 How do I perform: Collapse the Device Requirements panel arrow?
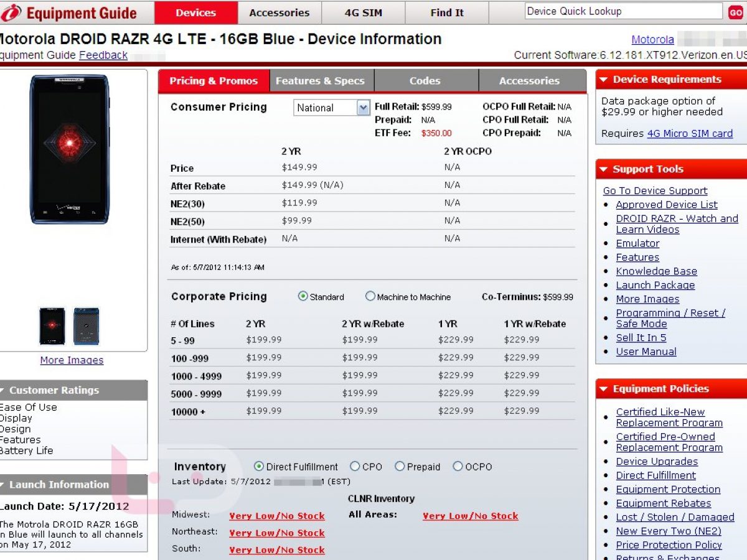pos(603,80)
